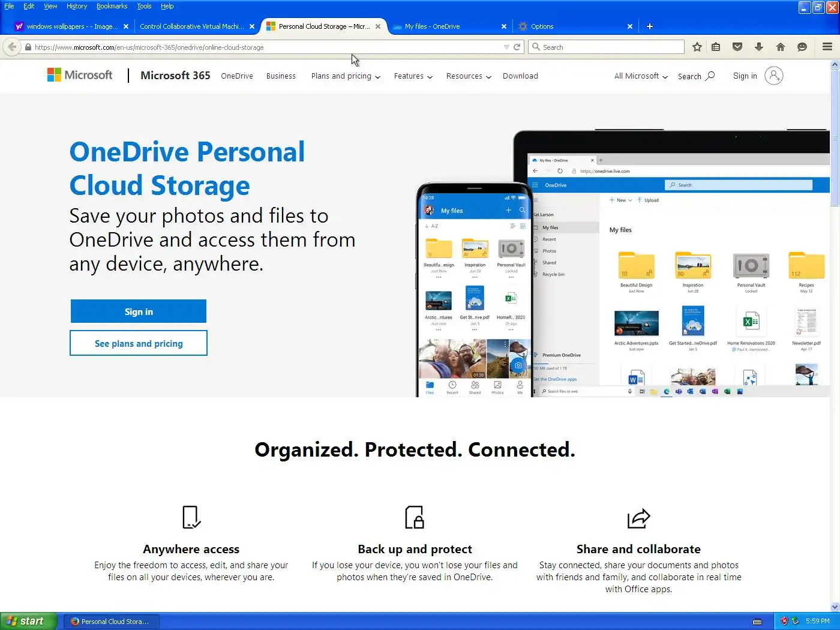Screen dimensions: 840x630
Task: Open the Firefox hamburger menu
Action: click(x=827, y=47)
